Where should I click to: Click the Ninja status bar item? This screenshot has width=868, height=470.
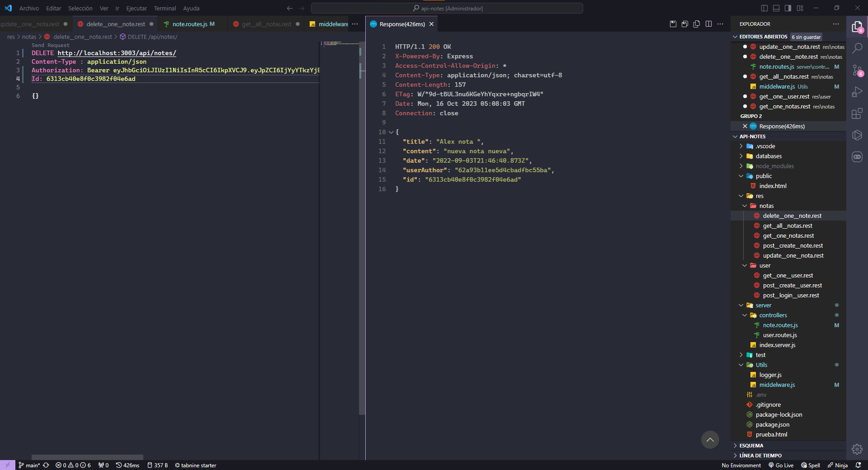point(837,465)
